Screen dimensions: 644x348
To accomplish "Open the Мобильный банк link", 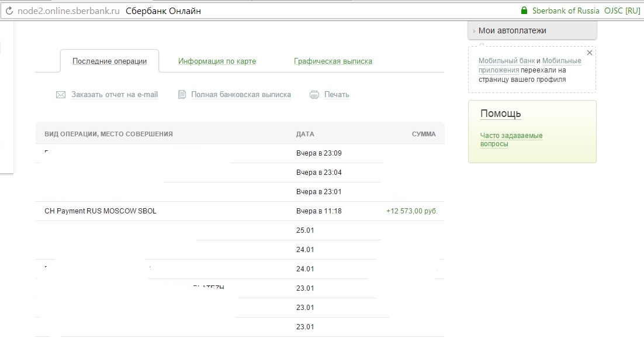I will pos(506,61).
